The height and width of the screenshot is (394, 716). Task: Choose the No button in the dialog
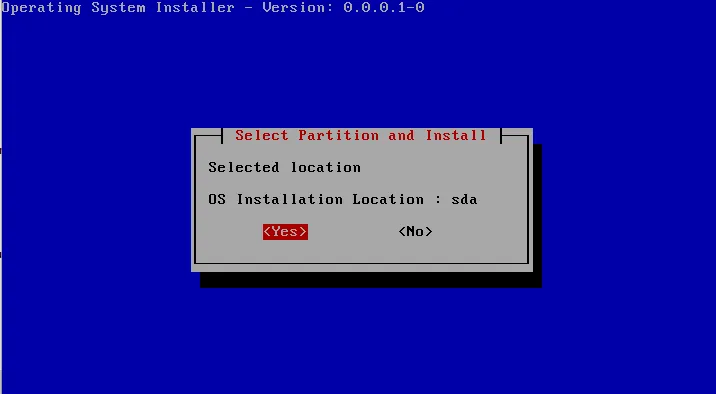(x=415, y=231)
